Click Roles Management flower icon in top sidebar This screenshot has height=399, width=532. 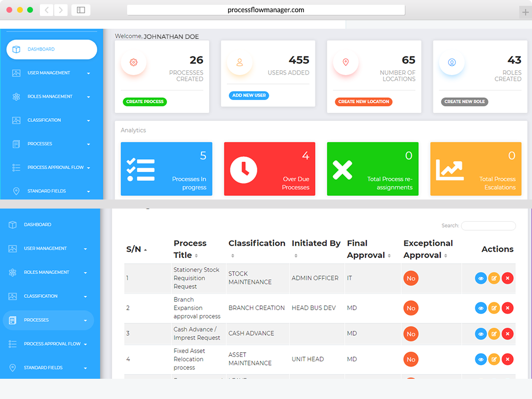pos(16,97)
